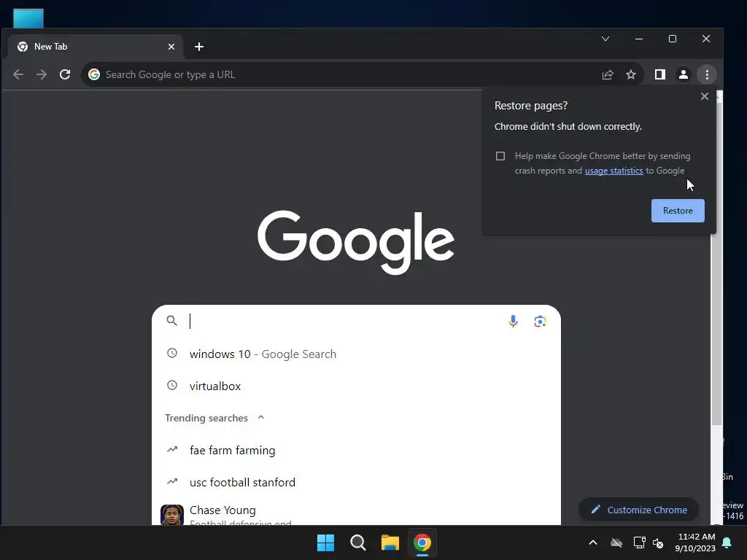
Task: Click the muted volume tray icon
Action: click(x=658, y=542)
